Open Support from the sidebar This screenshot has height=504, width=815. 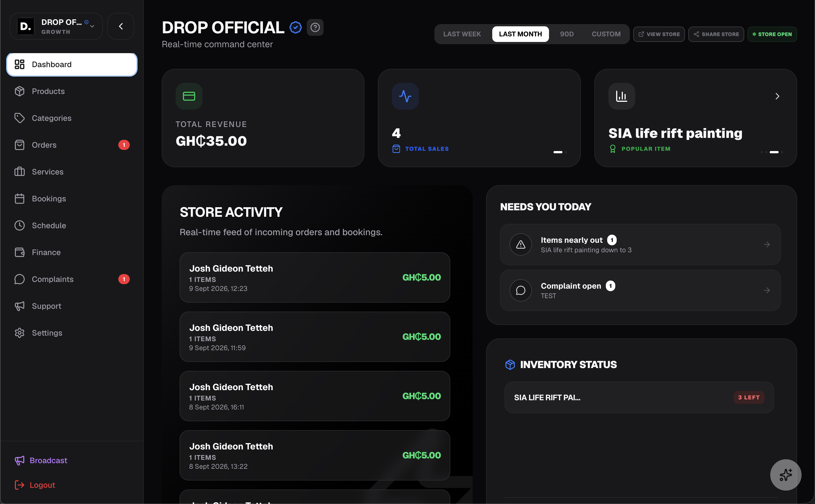(72, 306)
